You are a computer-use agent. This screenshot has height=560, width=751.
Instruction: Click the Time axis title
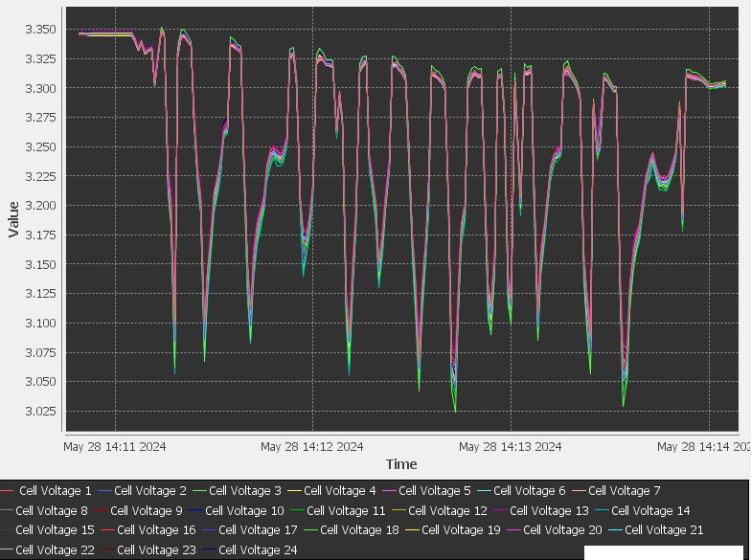pyautogui.click(x=401, y=464)
